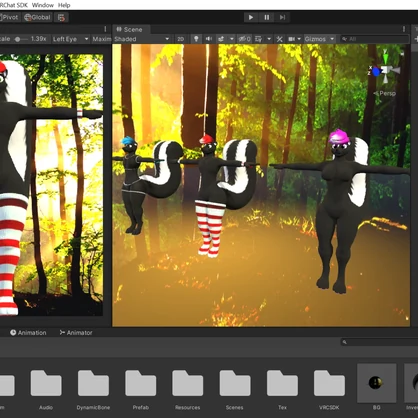Toggle 2D view mode

point(180,39)
